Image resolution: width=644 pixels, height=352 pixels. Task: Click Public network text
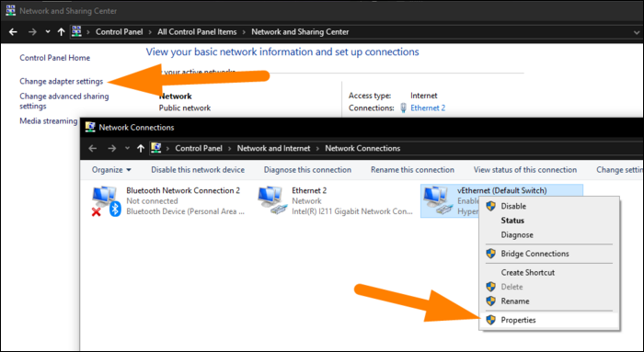[185, 108]
